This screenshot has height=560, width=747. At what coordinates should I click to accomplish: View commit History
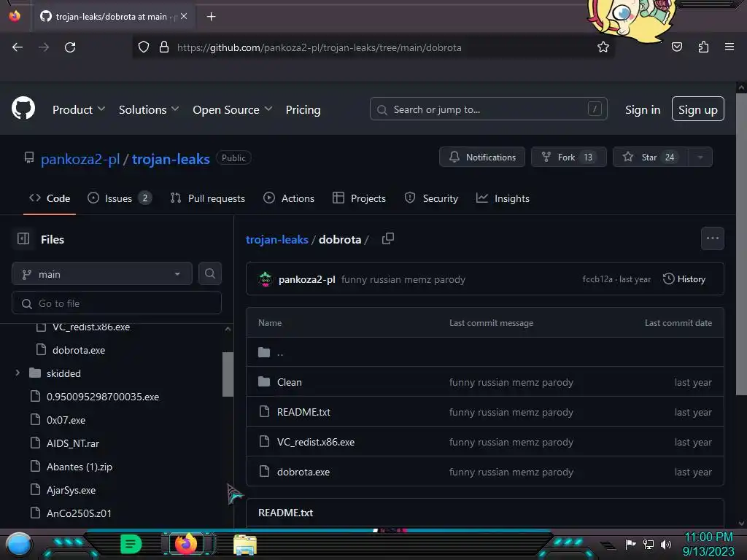pyautogui.click(x=684, y=279)
